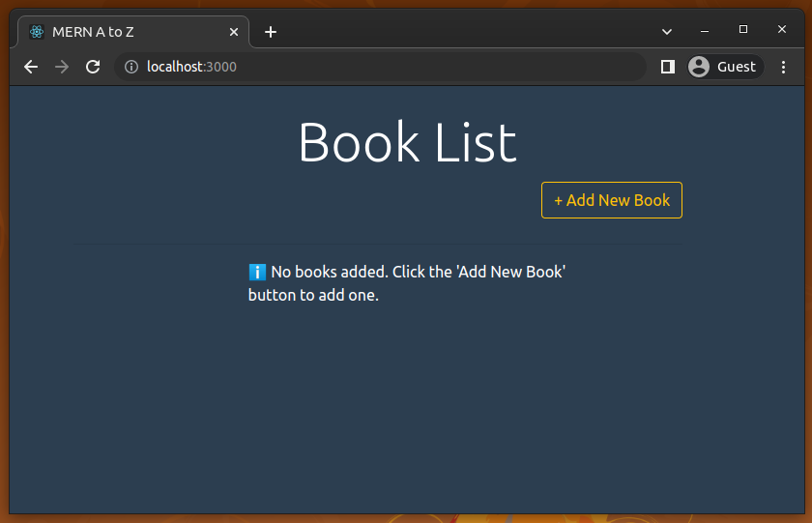
Task: Open a new browser tab
Action: pyautogui.click(x=271, y=32)
